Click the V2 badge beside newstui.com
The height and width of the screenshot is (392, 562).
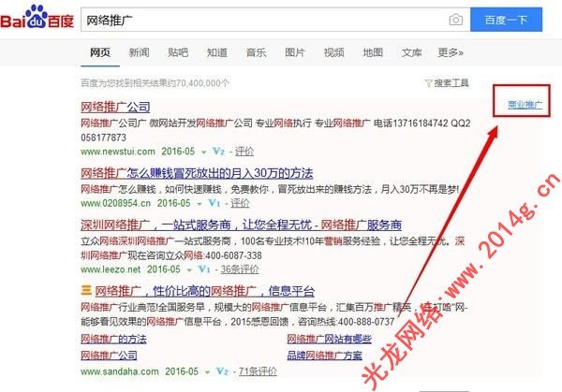218,150
